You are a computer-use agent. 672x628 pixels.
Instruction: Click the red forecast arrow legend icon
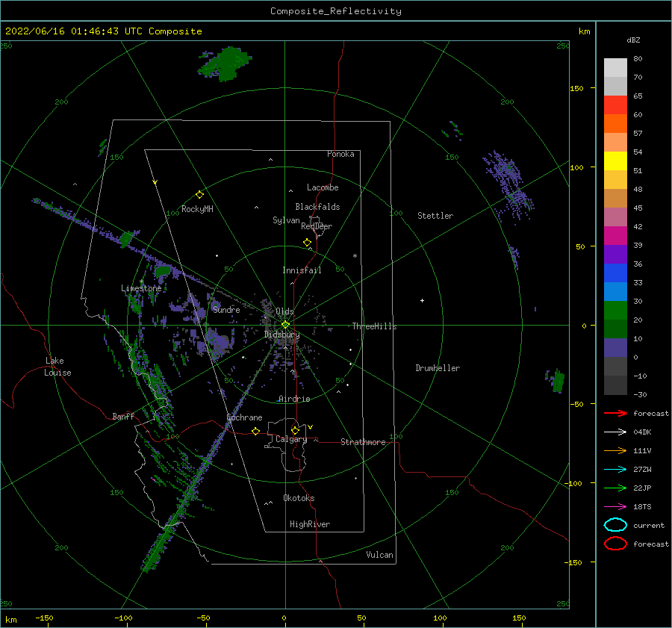[615, 413]
